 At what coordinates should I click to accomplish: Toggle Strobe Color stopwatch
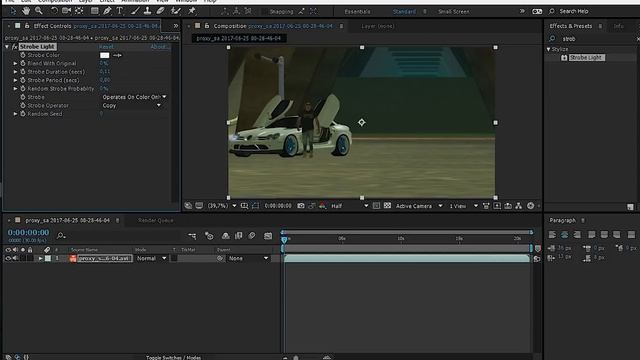(23, 55)
